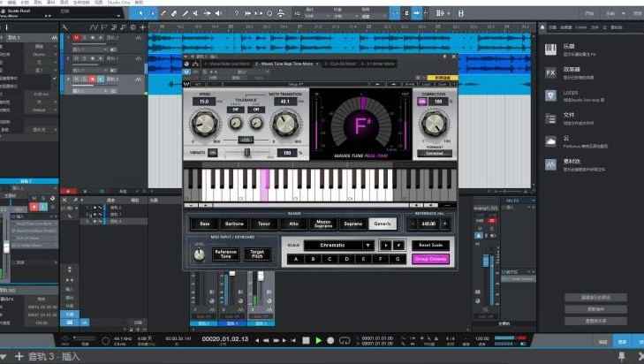The image size is (644, 364).
Task: Toggle record arm on track 3
Action: [x=93, y=79]
